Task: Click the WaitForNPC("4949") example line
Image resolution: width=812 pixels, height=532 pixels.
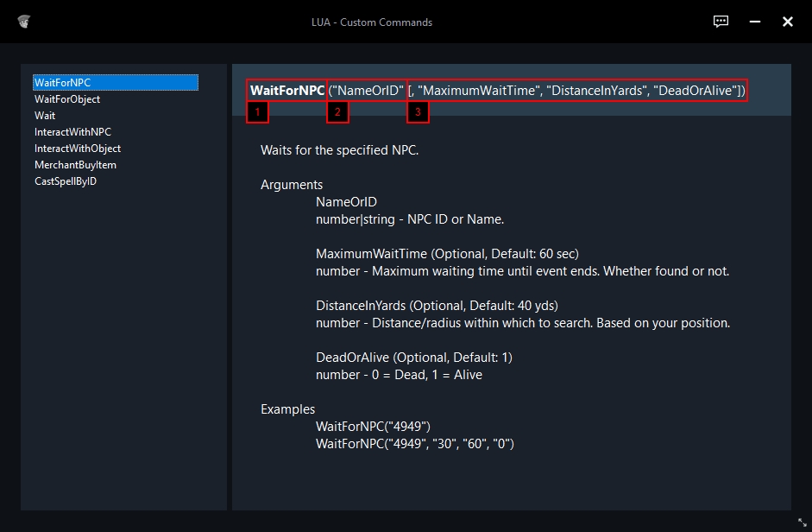Action: (x=373, y=427)
